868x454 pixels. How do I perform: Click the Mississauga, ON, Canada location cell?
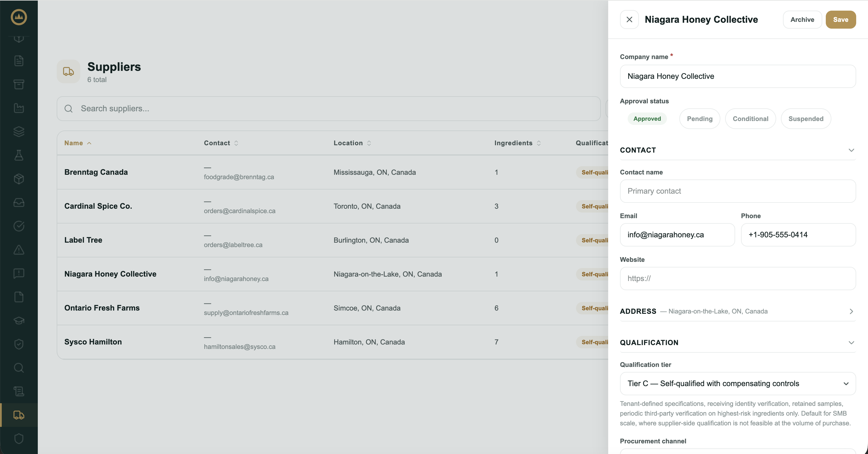(x=375, y=172)
